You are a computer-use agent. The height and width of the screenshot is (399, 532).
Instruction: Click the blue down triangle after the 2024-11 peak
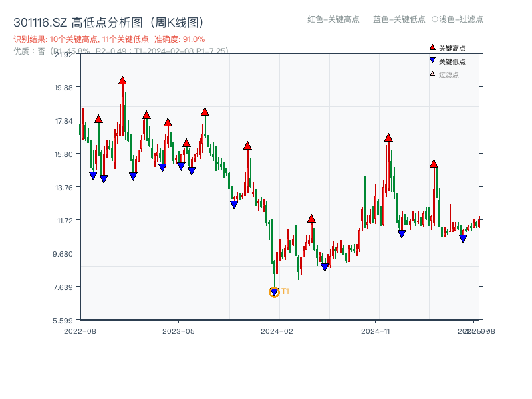click(x=402, y=232)
